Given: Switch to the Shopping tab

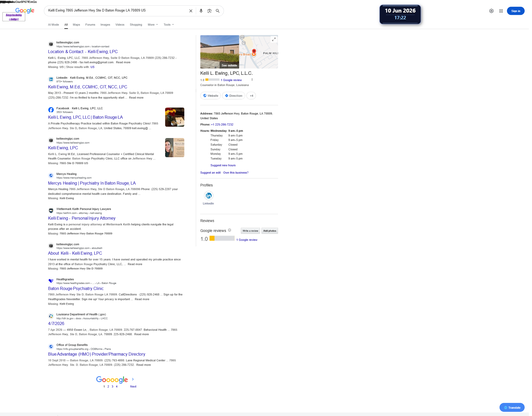Looking at the screenshot, I should [136, 25].
